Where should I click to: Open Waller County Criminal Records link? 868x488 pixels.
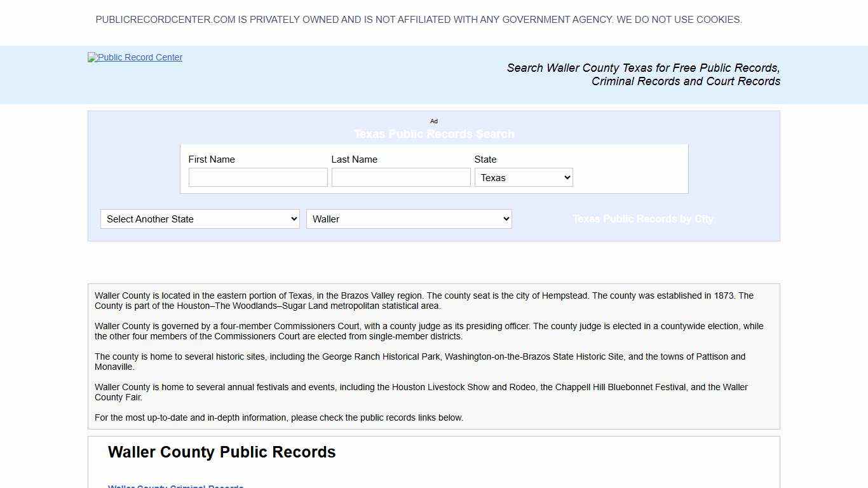click(176, 486)
